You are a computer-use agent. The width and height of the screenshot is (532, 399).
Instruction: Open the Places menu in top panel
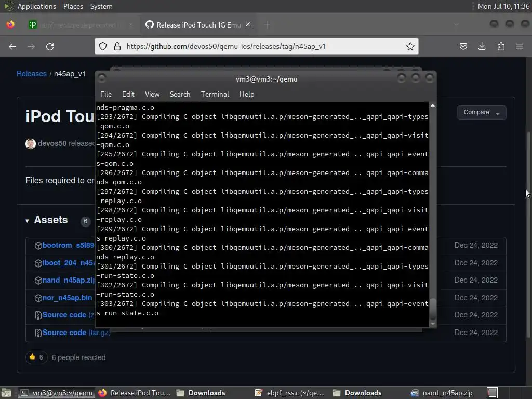click(x=73, y=6)
